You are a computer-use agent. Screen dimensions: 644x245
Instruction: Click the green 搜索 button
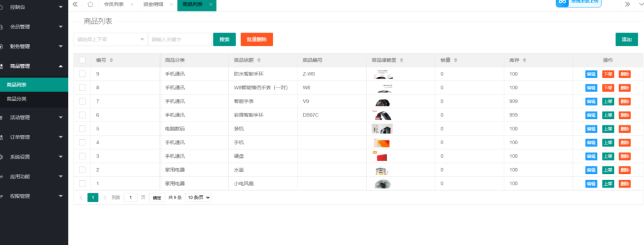pos(225,40)
